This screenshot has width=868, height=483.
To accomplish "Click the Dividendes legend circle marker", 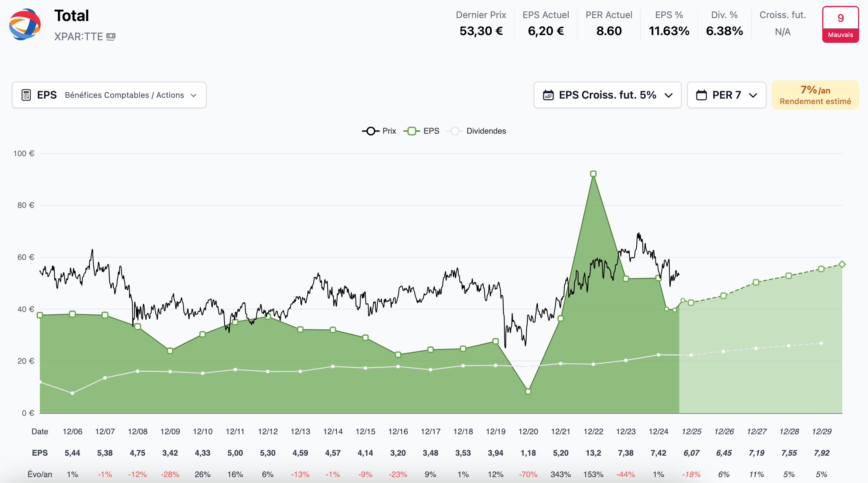I will [x=455, y=131].
